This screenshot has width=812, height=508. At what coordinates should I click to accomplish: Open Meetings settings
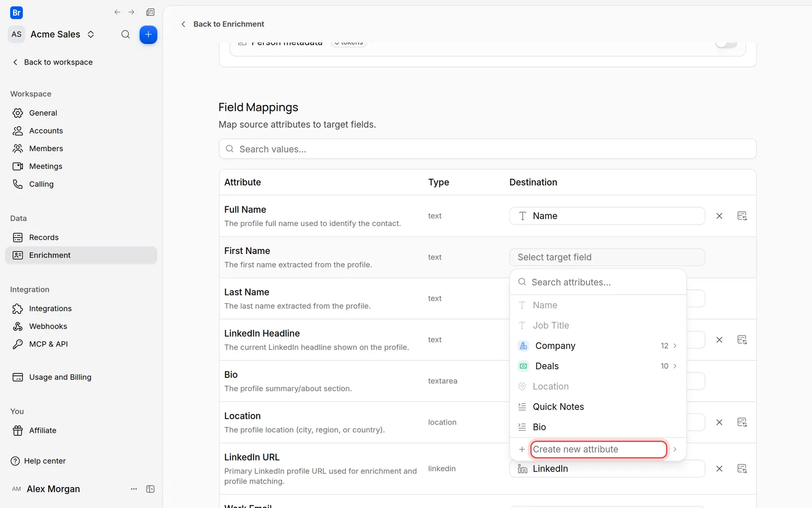tap(81, 166)
